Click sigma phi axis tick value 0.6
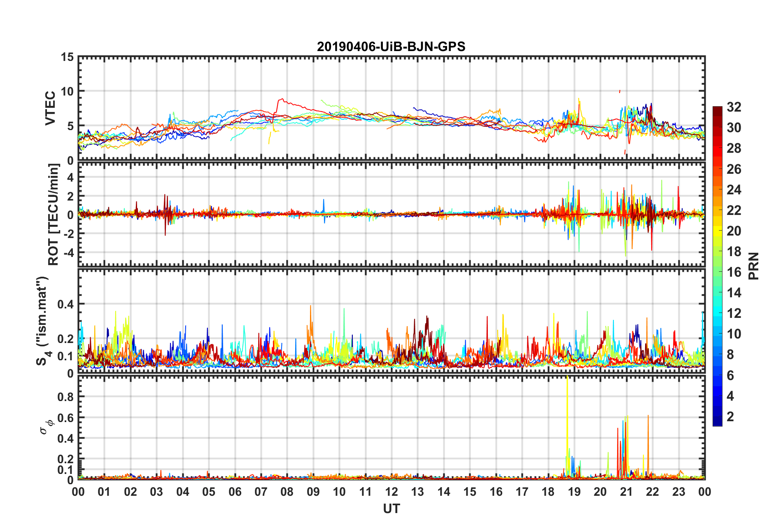783x532 pixels. [x=66, y=418]
